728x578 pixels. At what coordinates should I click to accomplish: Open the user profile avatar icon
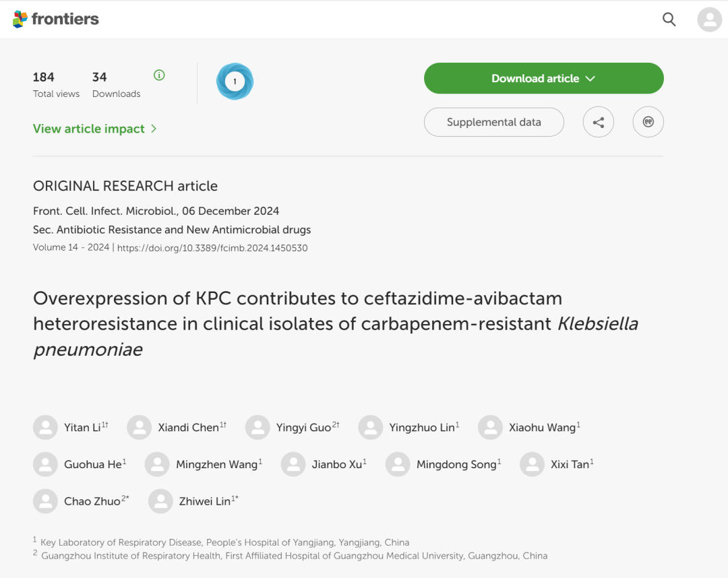[709, 19]
